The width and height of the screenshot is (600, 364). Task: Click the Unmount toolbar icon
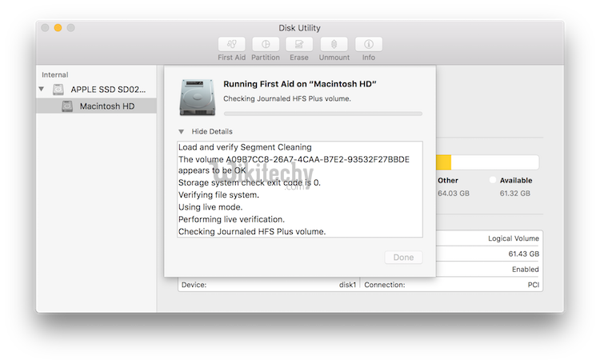(x=334, y=45)
